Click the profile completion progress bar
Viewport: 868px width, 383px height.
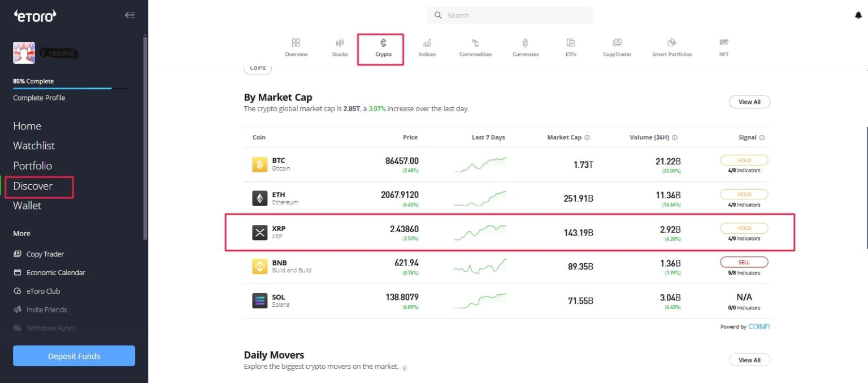[71, 89]
